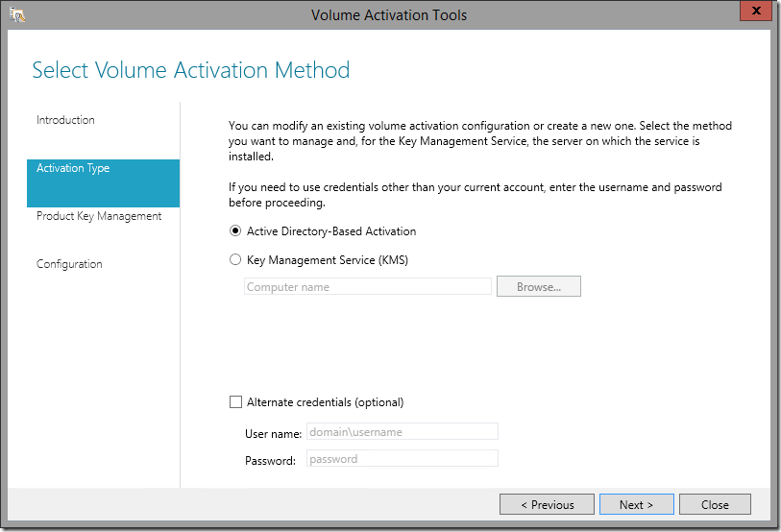Click the Computer name text field
This screenshot has height=532, width=781.
pos(368,286)
